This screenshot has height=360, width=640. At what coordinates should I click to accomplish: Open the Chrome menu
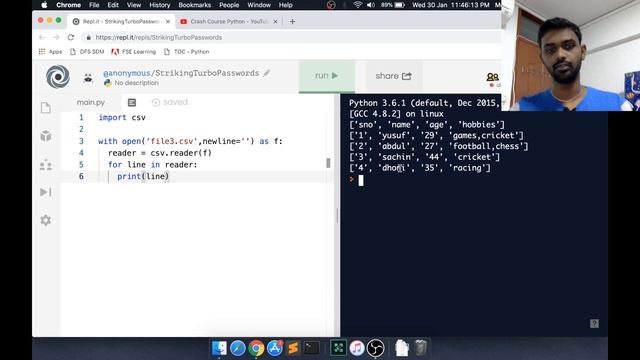pos(68,5)
